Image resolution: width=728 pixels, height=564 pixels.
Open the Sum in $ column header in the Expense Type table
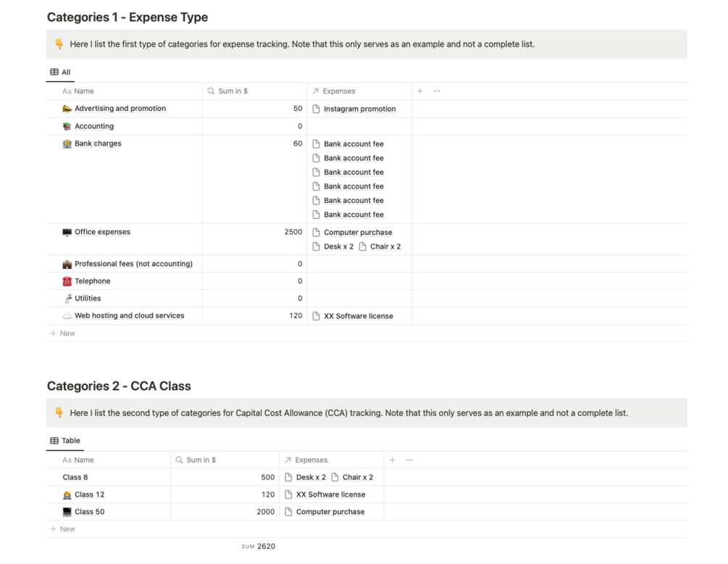coord(233,91)
